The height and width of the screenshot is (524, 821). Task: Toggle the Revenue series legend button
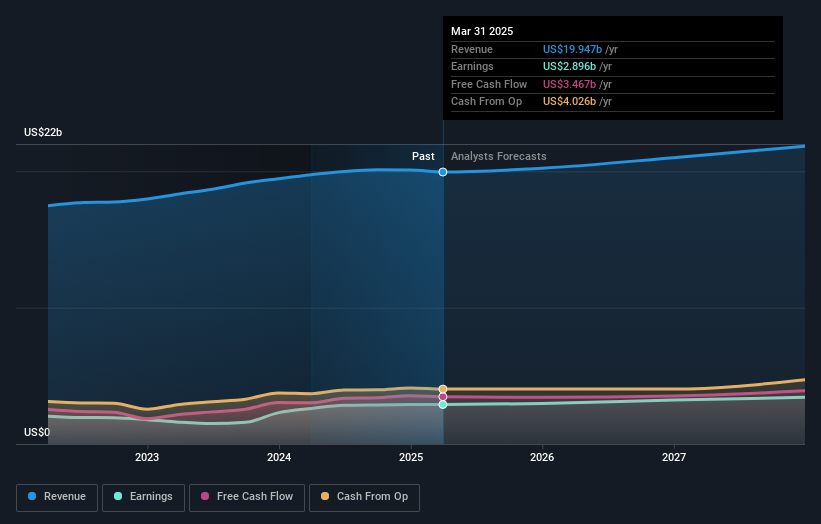[57, 497]
